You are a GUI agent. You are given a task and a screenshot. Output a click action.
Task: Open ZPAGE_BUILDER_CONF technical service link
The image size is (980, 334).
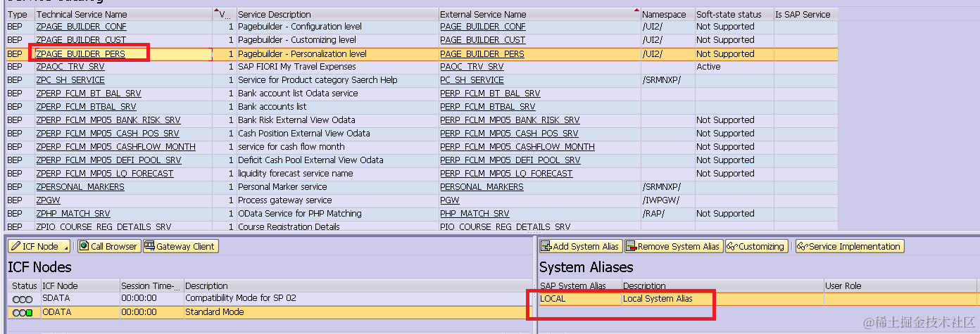click(x=81, y=27)
